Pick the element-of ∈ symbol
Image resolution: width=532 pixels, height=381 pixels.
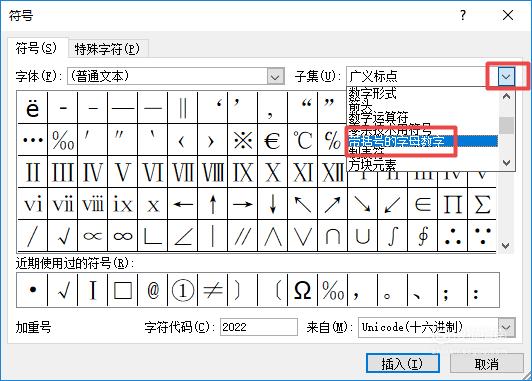point(422,204)
